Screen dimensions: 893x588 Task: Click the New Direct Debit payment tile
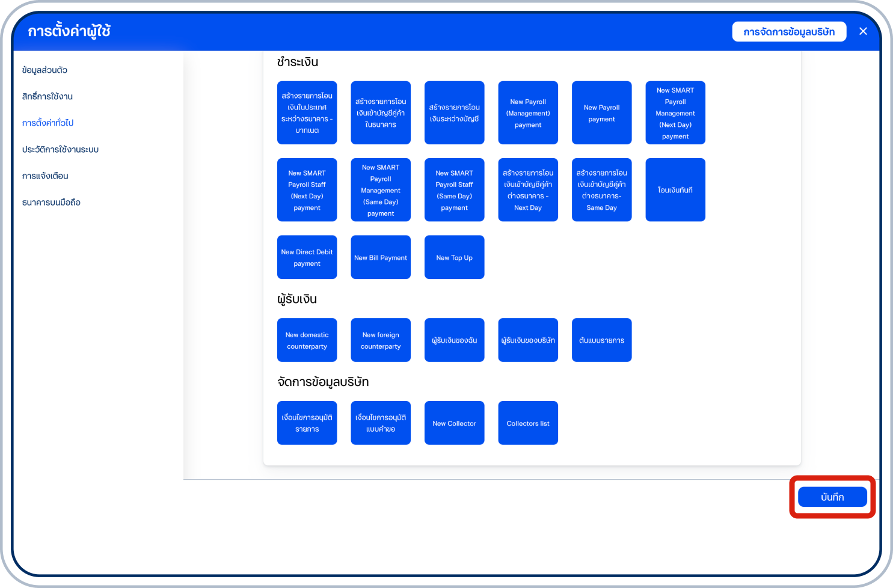pyautogui.click(x=307, y=257)
